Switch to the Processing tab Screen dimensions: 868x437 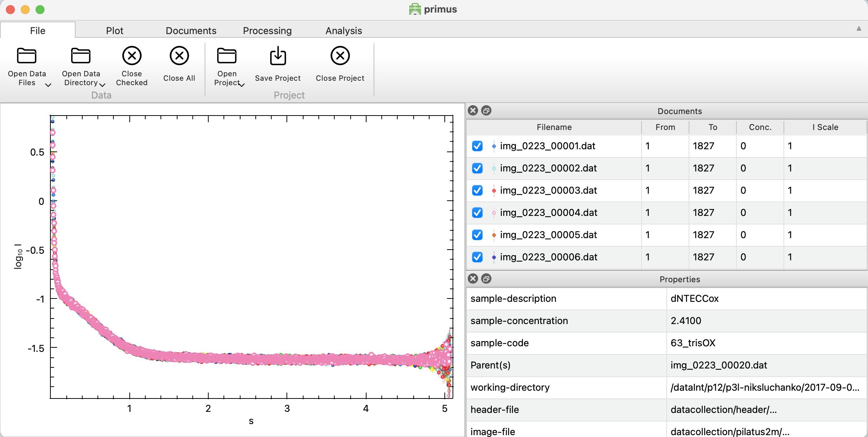pyautogui.click(x=267, y=31)
